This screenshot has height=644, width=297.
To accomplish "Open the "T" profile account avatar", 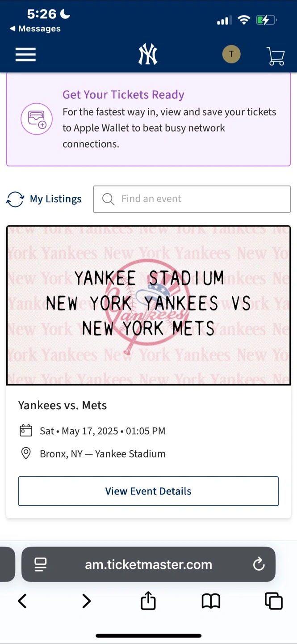I will (231, 55).
